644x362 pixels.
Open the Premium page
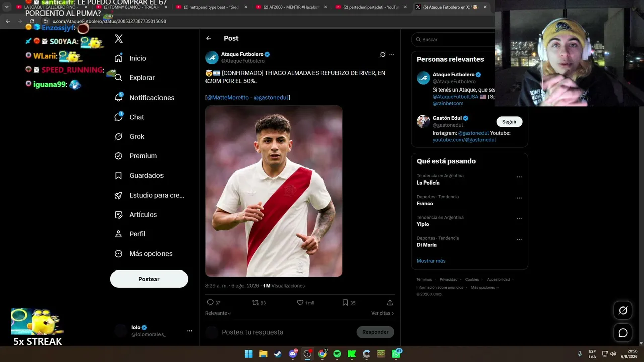[x=136, y=156]
